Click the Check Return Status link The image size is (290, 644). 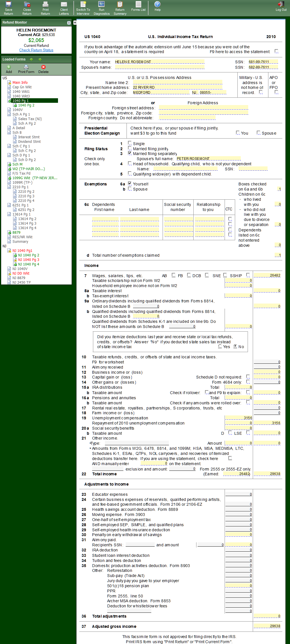pyautogui.click(x=36, y=50)
